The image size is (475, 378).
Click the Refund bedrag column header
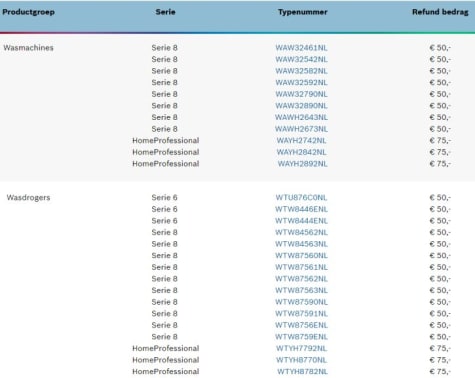(440, 12)
